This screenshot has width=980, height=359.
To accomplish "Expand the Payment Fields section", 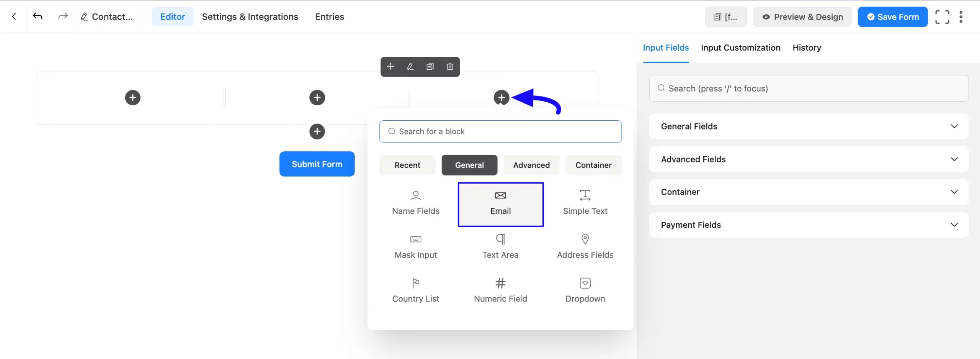I will 808,225.
